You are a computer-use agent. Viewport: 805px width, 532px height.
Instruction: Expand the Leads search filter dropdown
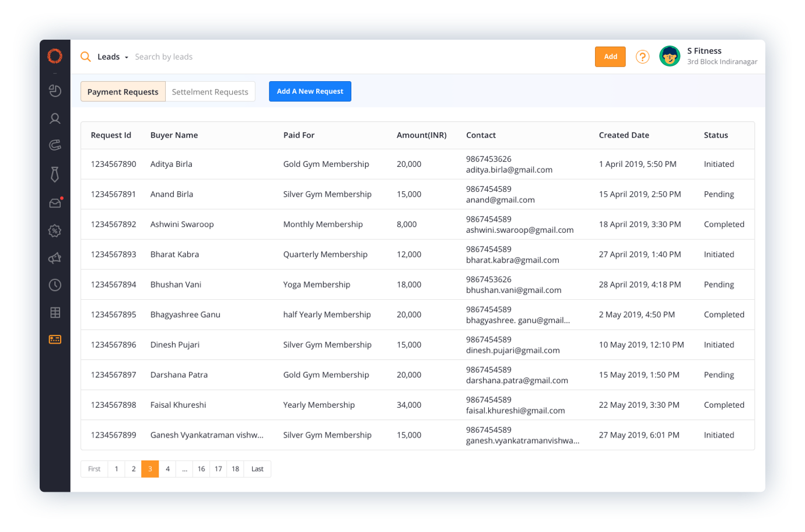(113, 57)
